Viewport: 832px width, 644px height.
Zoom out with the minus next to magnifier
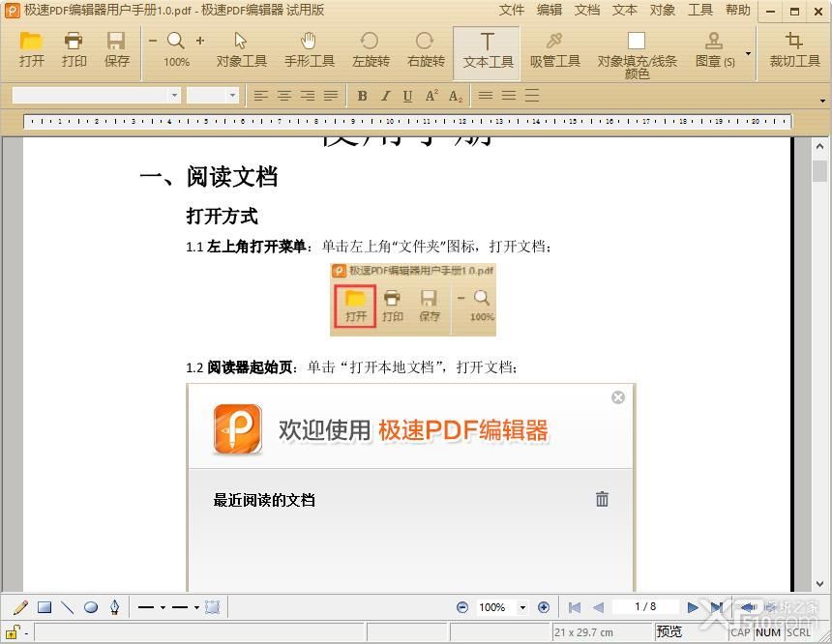pyautogui.click(x=153, y=41)
